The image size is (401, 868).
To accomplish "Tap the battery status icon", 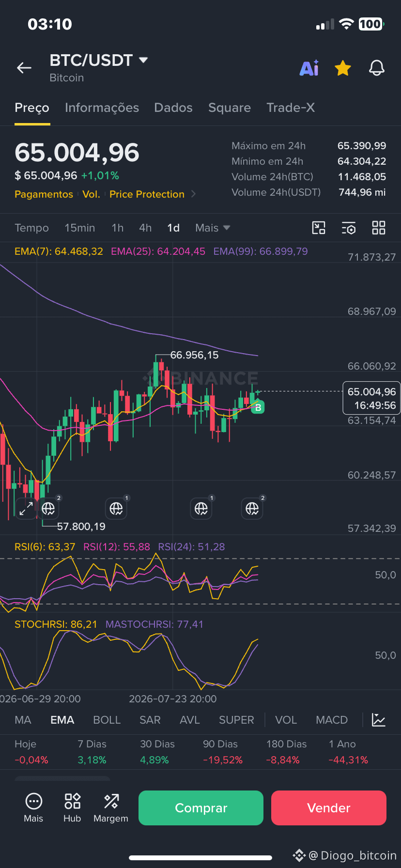I will tap(371, 24).
